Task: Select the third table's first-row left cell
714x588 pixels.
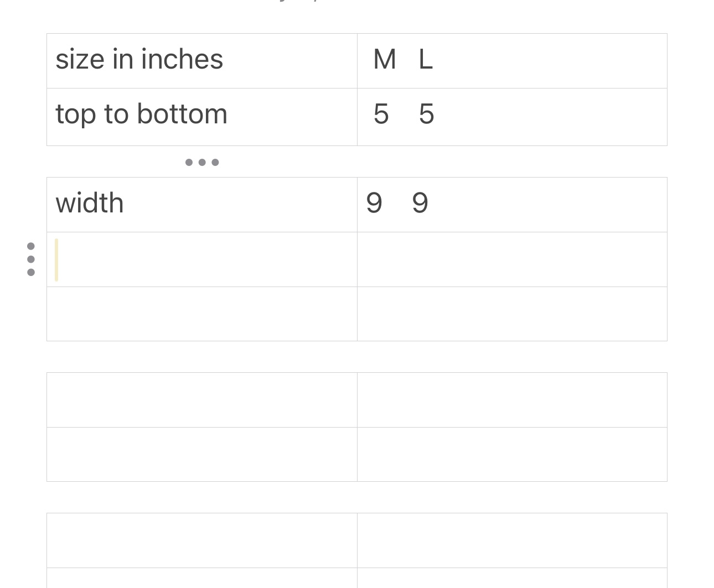Action: tap(202, 400)
